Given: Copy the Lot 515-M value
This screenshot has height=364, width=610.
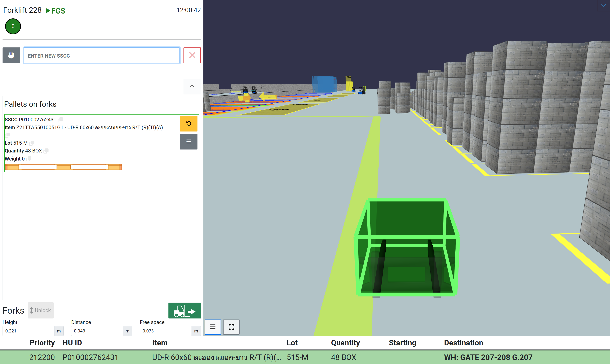Looking at the screenshot, I should pyautogui.click(x=32, y=143).
